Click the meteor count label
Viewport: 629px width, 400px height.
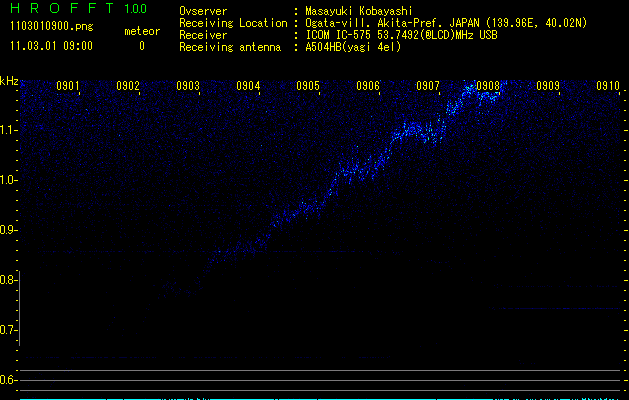pyautogui.click(x=142, y=31)
